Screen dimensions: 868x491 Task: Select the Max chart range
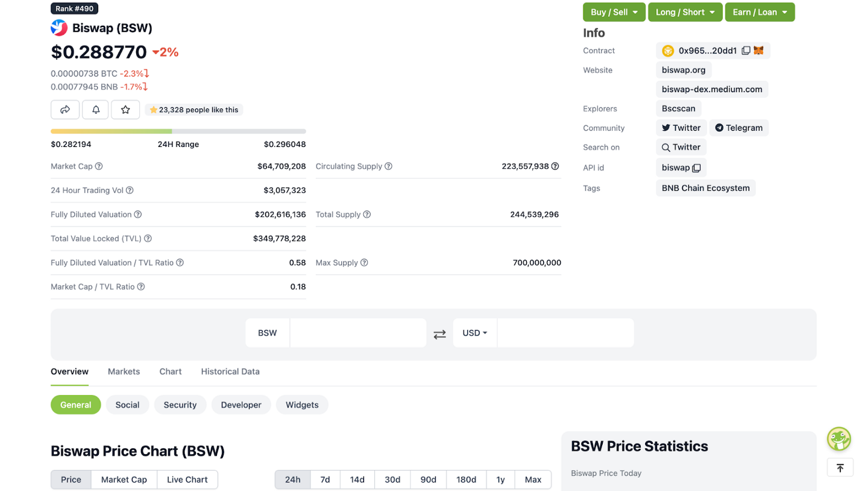(x=533, y=480)
